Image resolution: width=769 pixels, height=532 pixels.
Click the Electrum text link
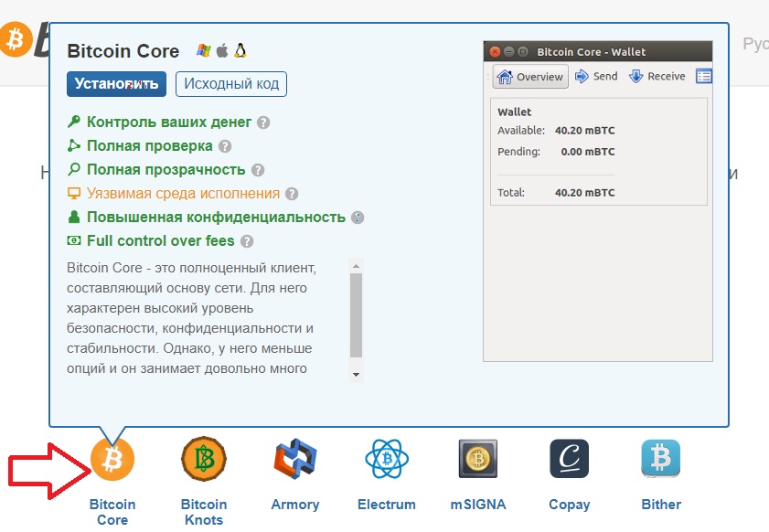click(387, 505)
